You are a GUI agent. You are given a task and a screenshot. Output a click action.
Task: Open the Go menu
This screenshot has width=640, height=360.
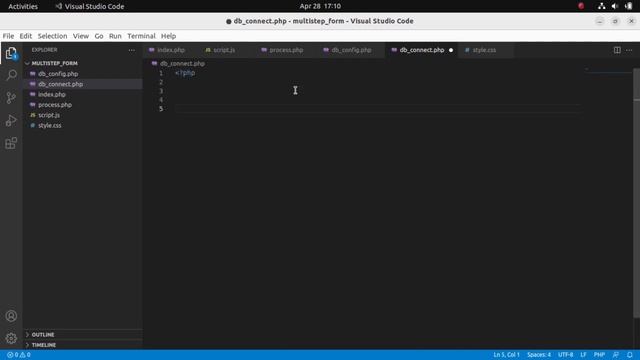pos(99,36)
